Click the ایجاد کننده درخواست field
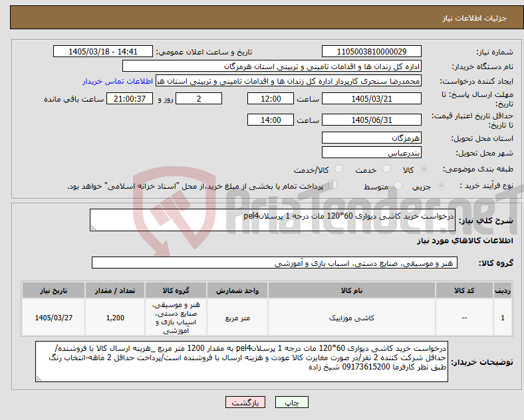 coord(289,81)
